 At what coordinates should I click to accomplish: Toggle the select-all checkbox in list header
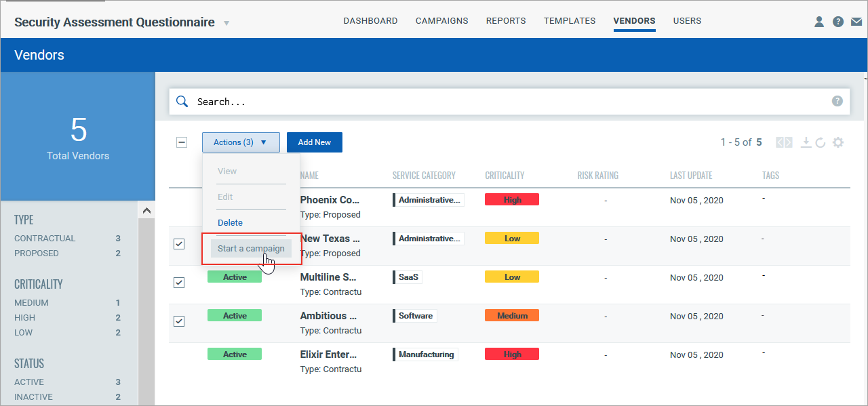(x=182, y=142)
